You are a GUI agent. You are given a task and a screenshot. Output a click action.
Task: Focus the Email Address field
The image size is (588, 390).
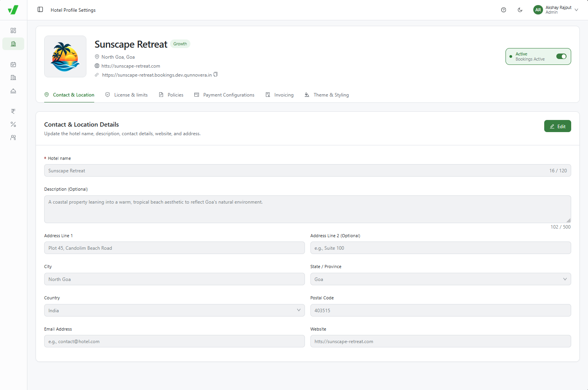(x=174, y=341)
